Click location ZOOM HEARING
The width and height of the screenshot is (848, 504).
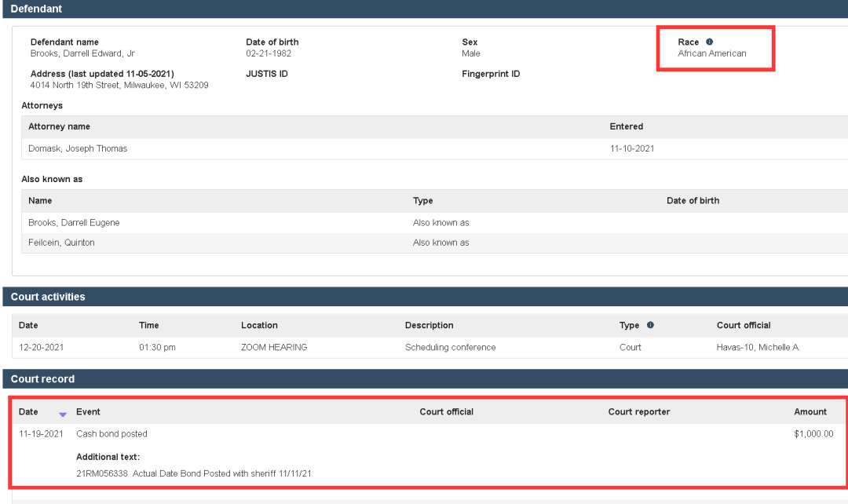tap(274, 347)
